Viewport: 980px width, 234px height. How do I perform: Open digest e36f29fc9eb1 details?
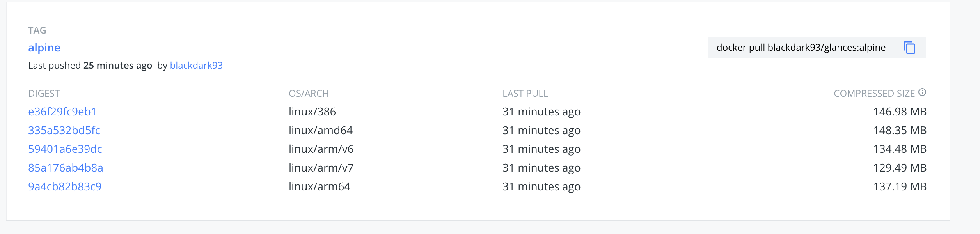(x=63, y=112)
